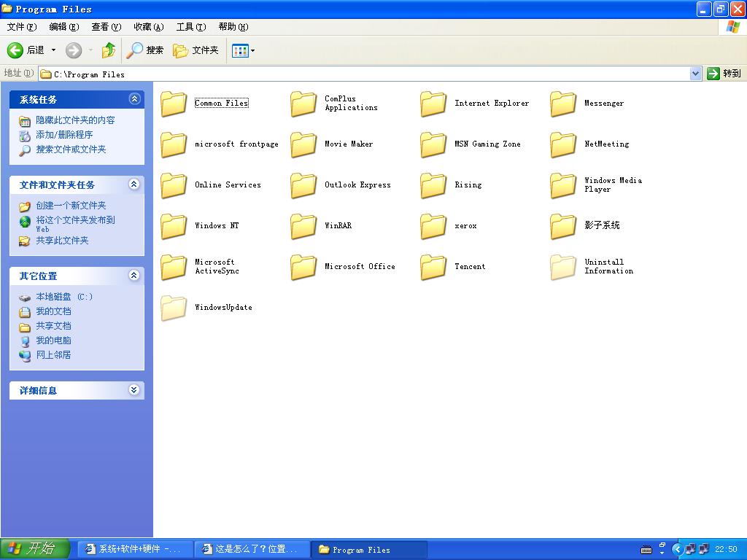This screenshot has width=747, height=560.
Task: Open the Search (搜索) toolbar button
Action: click(145, 50)
